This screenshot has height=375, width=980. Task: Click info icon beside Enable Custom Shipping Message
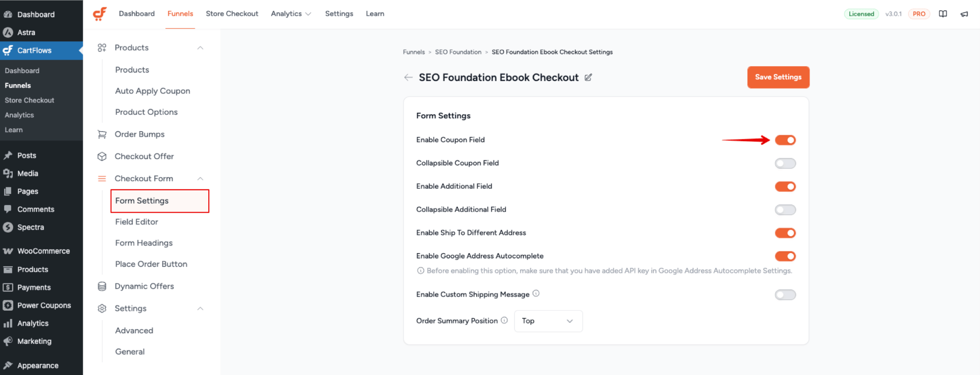click(x=536, y=293)
